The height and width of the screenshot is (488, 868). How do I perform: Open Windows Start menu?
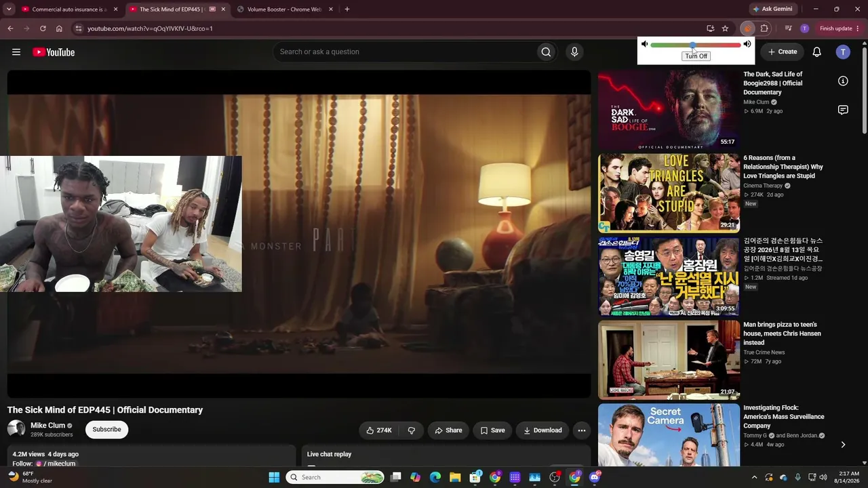pyautogui.click(x=274, y=477)
